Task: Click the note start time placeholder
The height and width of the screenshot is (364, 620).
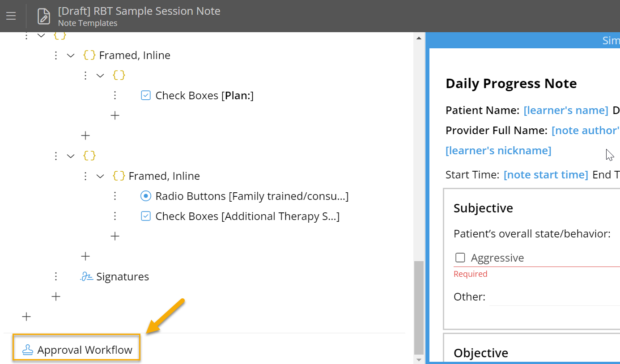Action: point(545,174)
